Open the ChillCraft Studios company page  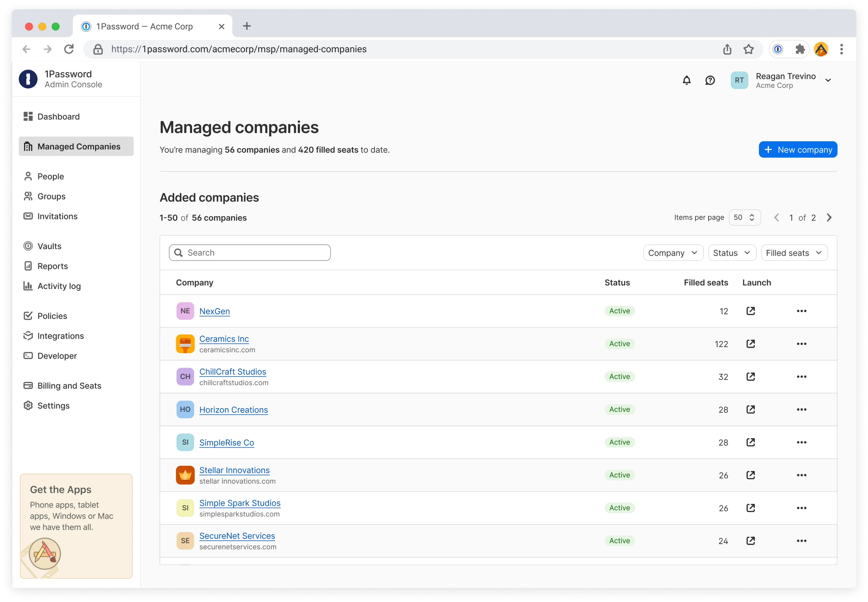coord(232,372)
